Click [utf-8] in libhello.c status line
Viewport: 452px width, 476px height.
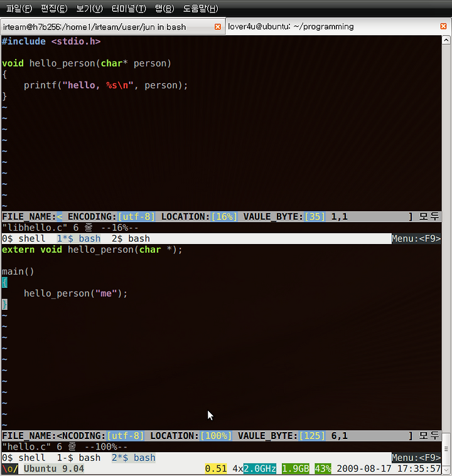pos(136,217)
